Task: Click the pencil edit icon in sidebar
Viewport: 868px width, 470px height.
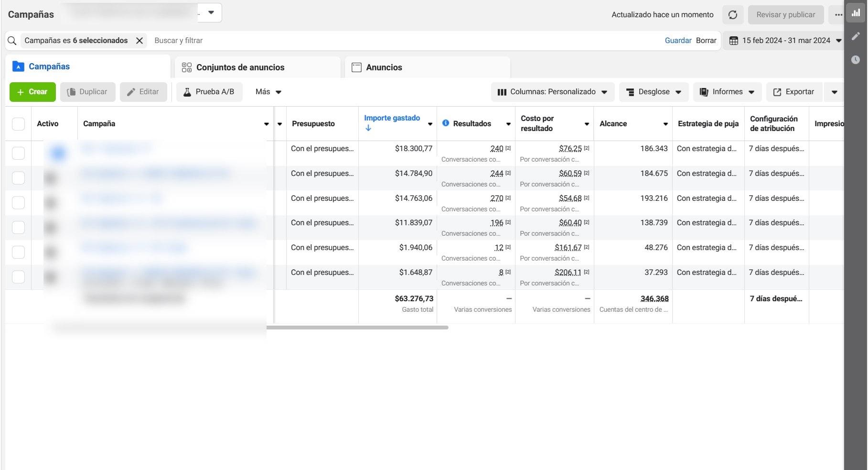Action: tap(856, 36)
